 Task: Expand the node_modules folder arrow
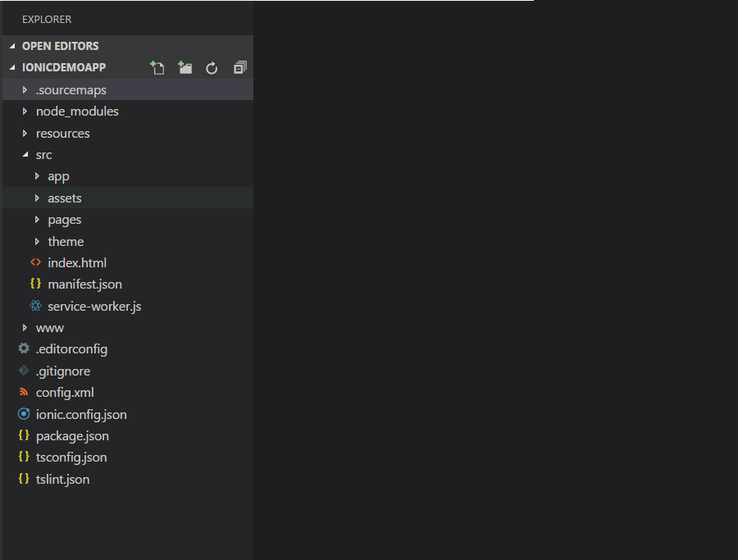25,112
